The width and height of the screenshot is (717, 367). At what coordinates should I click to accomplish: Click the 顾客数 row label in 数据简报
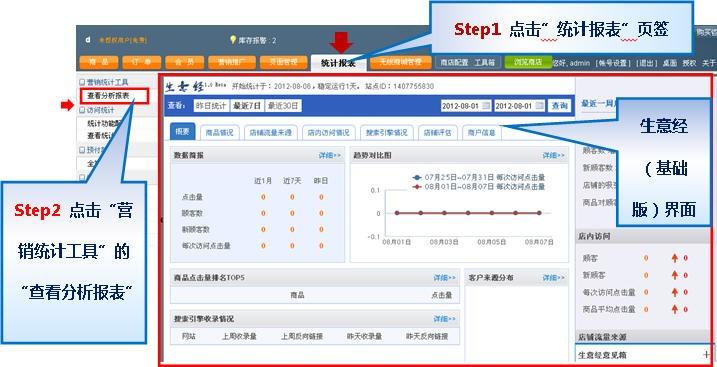point(193,213)
